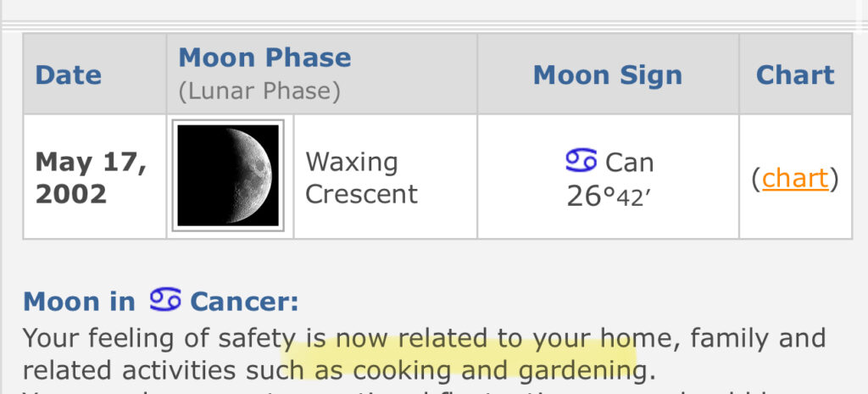This screenshot has width=868, height=394.
Task: Click the moon phase photo thumbnail
Action: [228, 175]
